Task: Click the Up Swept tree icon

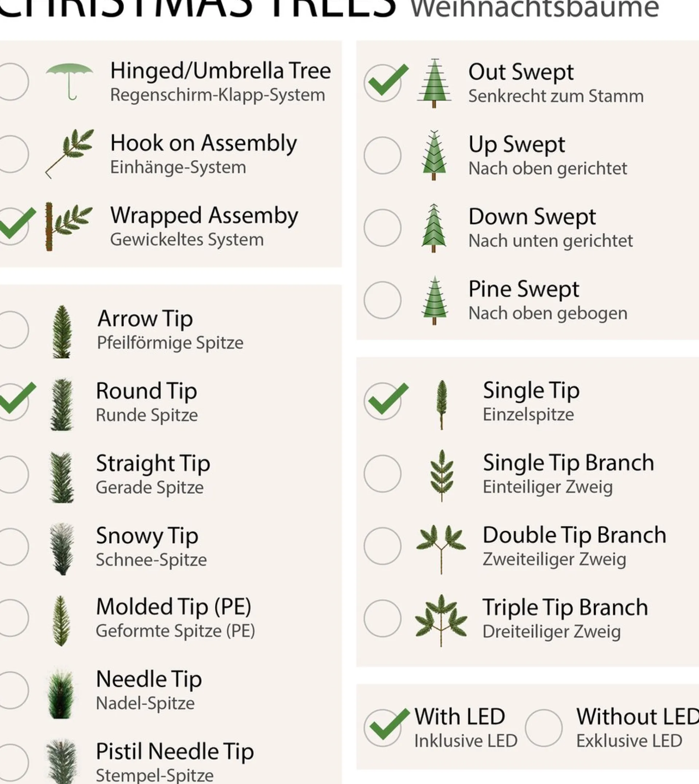Action: point(434,155)
